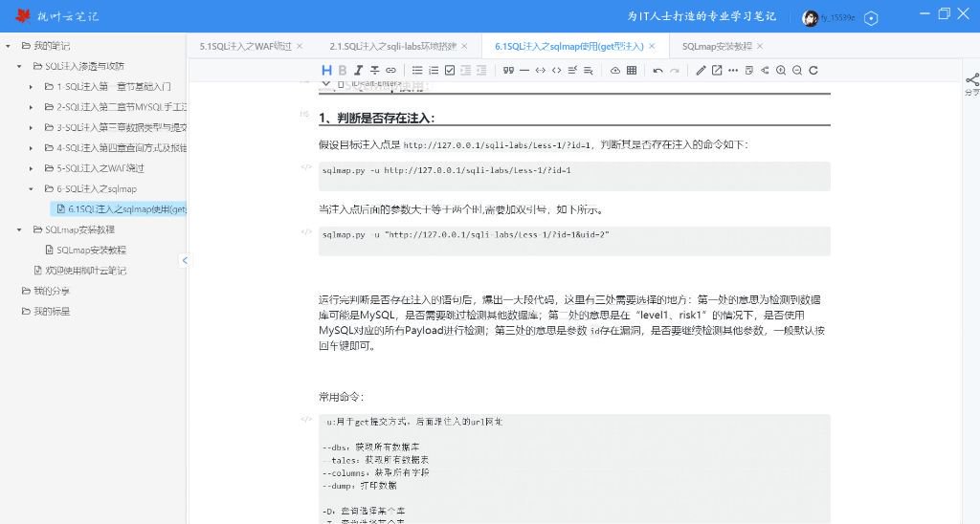The height and width of the screenshot is (524, 980).
Task: Insert a table using the grid icon
Action: 632,71
